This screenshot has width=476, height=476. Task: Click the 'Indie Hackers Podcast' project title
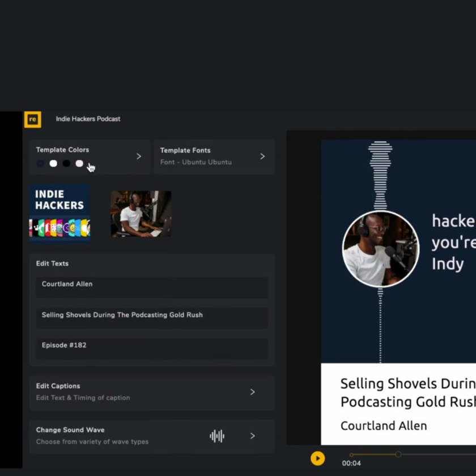(88, 119)
